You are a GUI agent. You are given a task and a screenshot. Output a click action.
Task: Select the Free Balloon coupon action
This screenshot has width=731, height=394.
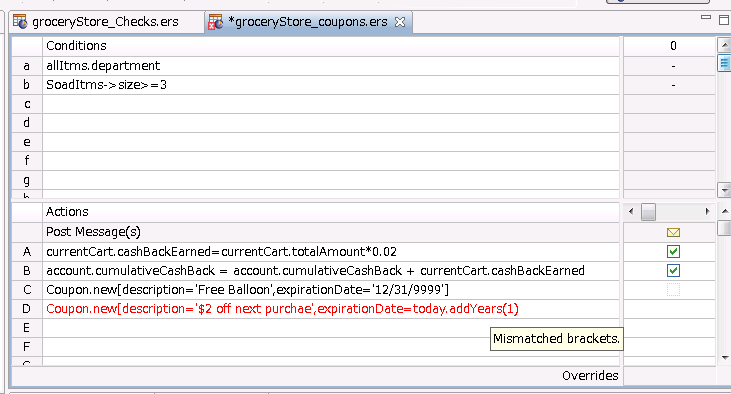[331, 290]
